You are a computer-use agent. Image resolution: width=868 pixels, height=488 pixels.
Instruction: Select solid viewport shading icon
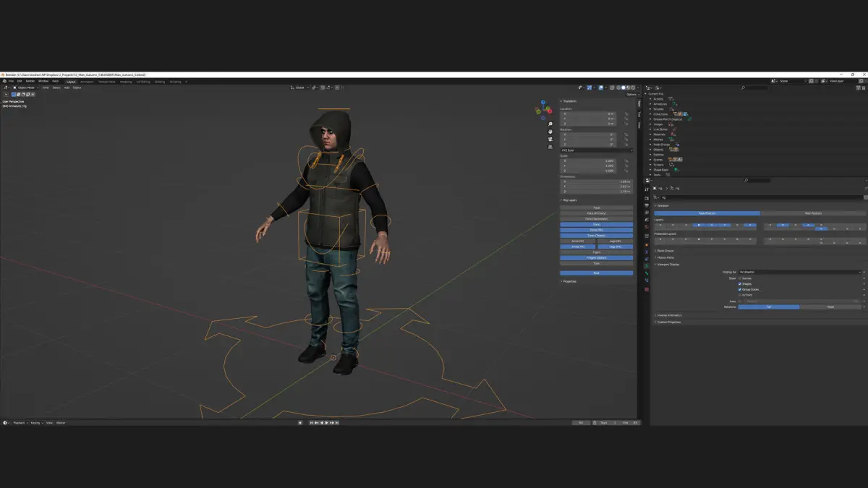pos(624,87)
